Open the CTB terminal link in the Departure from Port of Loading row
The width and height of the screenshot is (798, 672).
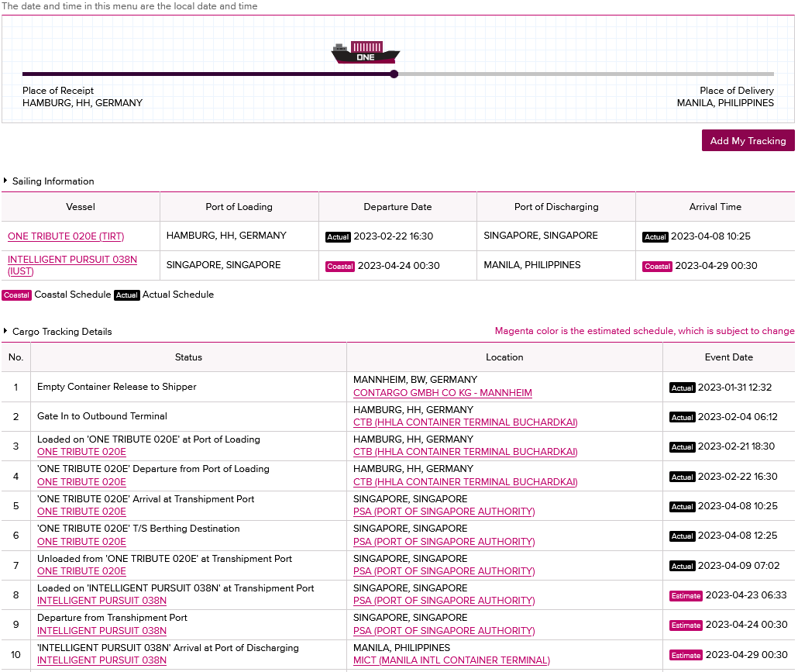pos(465,482)
